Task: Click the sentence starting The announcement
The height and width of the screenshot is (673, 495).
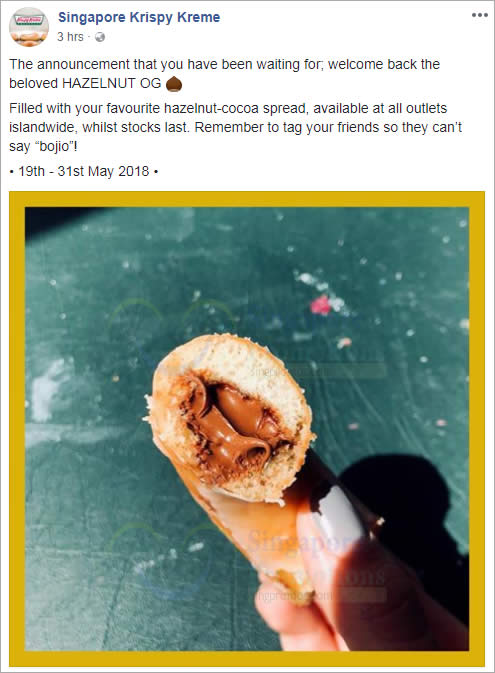Action: pos(225,74)
